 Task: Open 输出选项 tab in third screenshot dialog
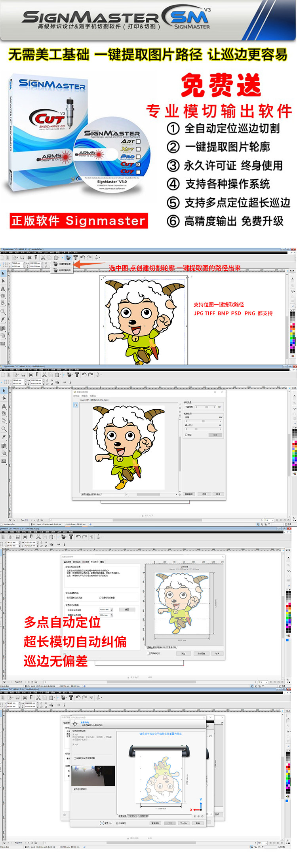pos(67,562)
